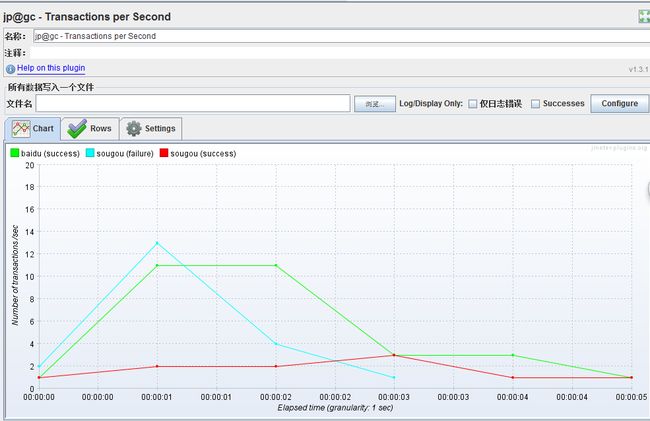Click the v1.3.1 version text
This screenshot has width=650, height=421.
[x=638, y=69]
